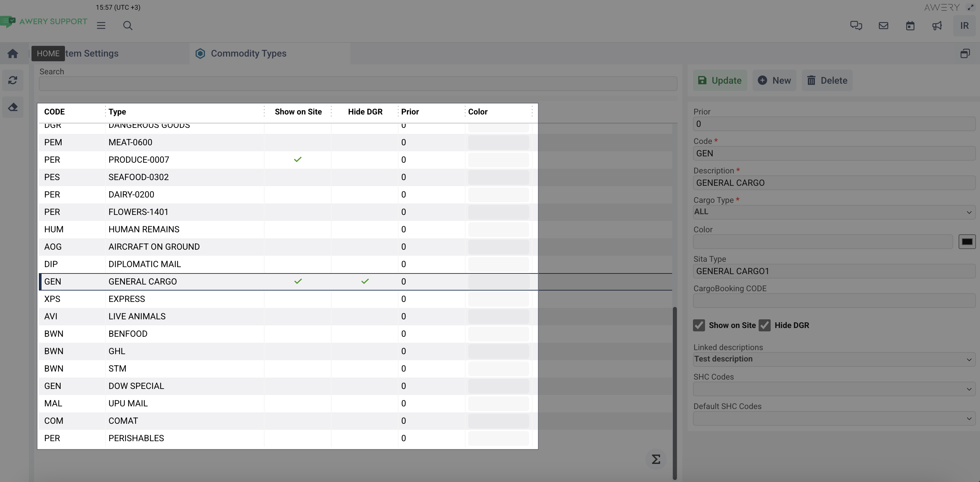Viewport: 980px width, 482px height.
Task: Uncheck the Show on Site checkbox
Action: [699, 325]
